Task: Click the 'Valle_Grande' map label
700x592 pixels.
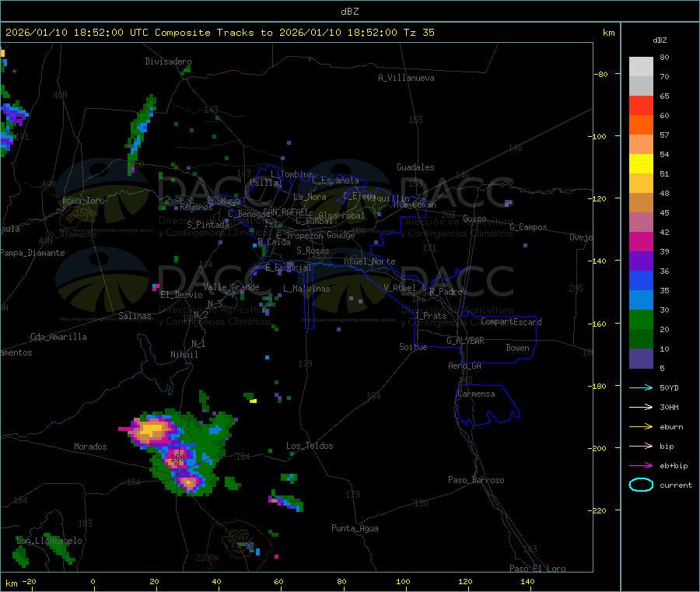Action: (231, 287)
